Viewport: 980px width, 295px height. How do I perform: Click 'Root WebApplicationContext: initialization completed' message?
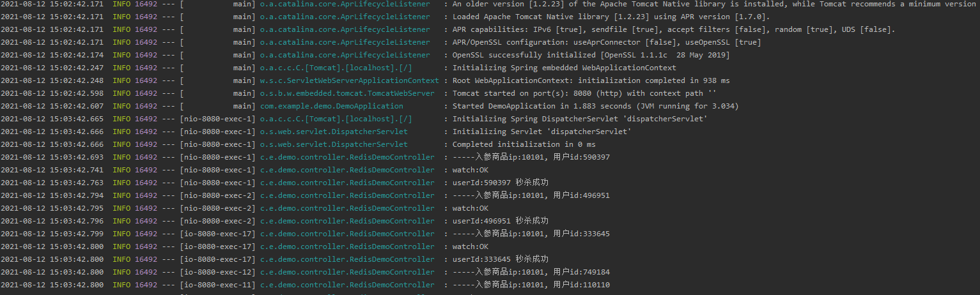[x=591, y=80]
